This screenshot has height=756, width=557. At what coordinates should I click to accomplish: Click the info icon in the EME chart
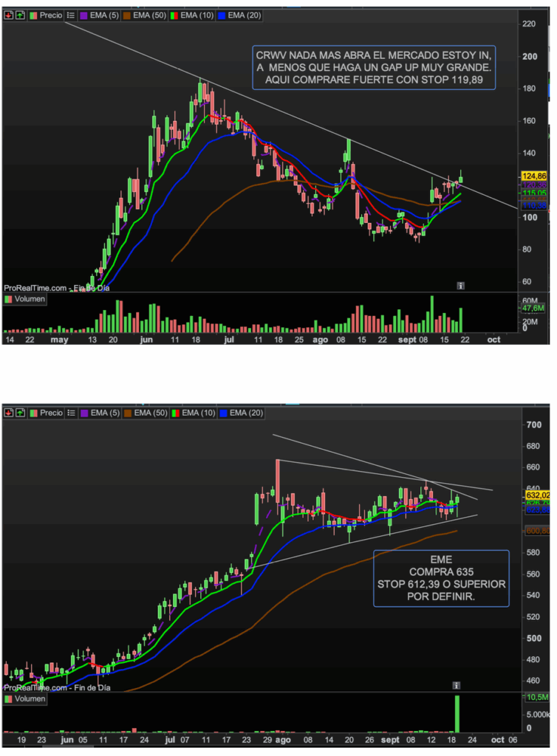[457, 685]
